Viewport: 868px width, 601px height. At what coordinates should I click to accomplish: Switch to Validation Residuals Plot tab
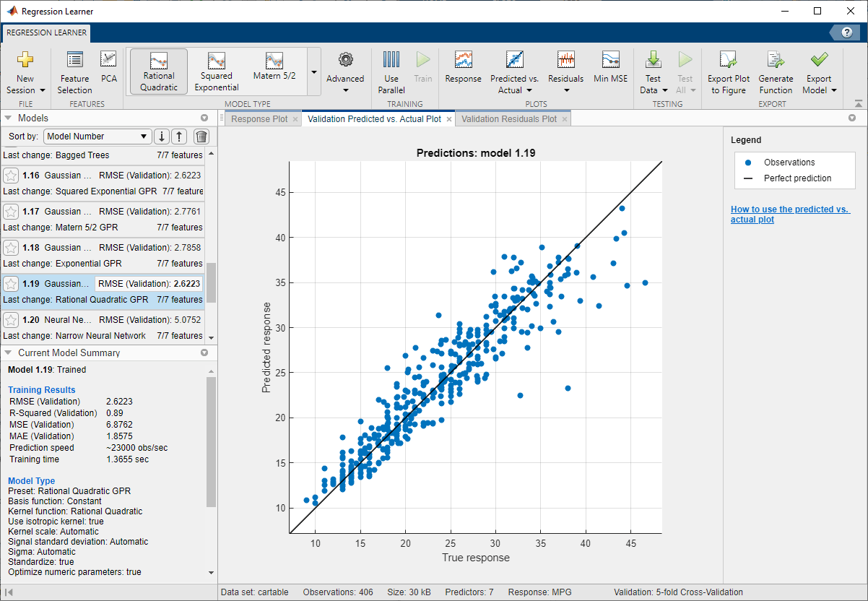[508, 119]
